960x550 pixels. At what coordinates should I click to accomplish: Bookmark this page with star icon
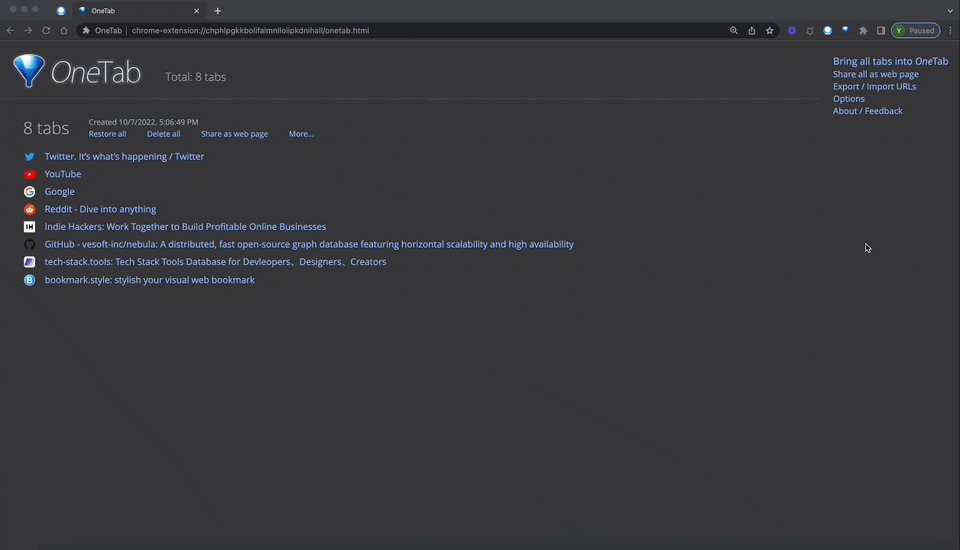pyautogui.click(x=770, y=31)
